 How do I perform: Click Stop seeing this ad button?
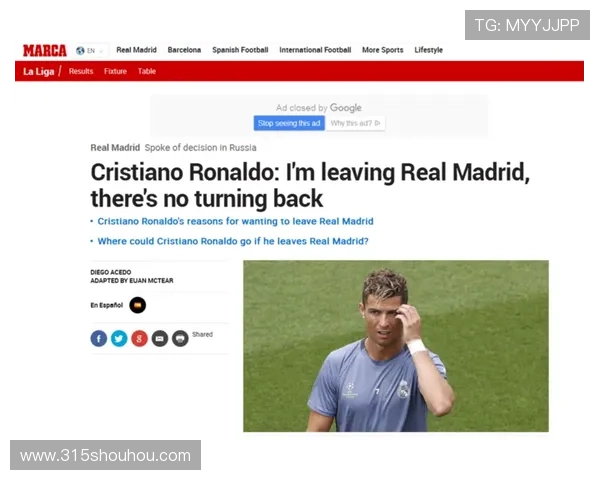289,123
